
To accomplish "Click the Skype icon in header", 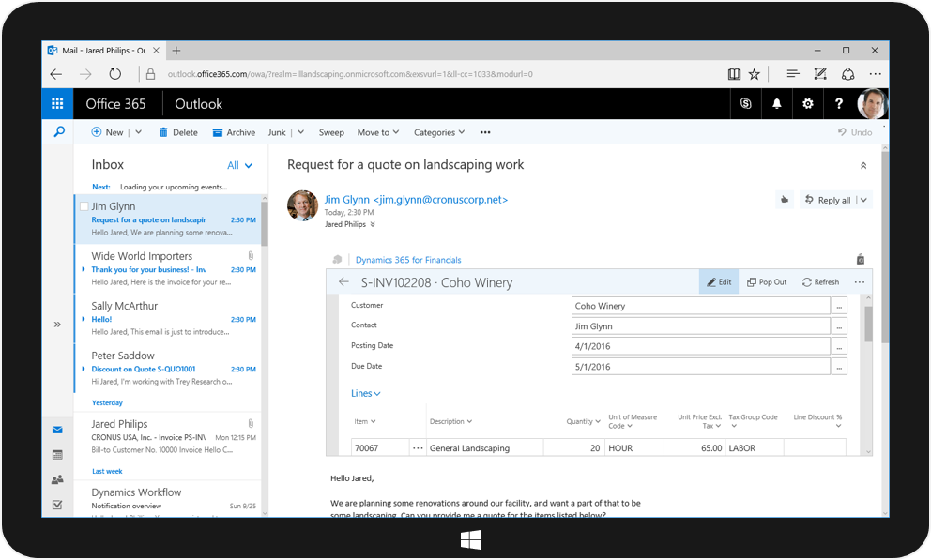I will point(746,104).
